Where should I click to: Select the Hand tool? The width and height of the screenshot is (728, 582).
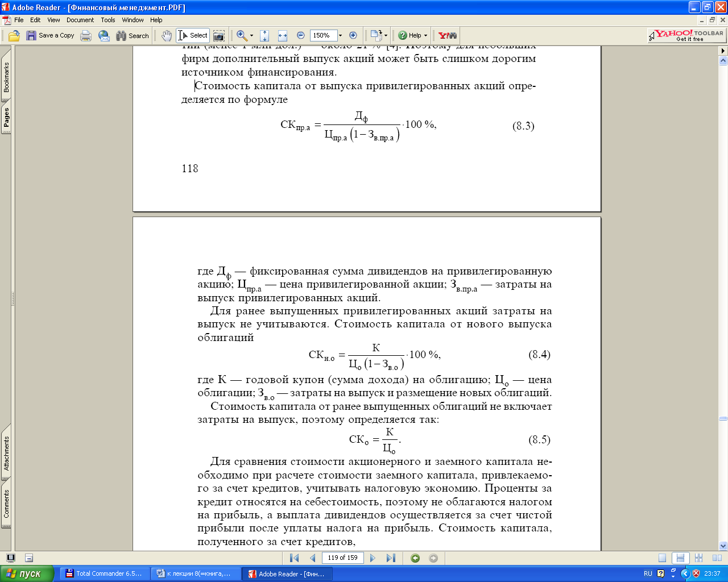point(167,35)
